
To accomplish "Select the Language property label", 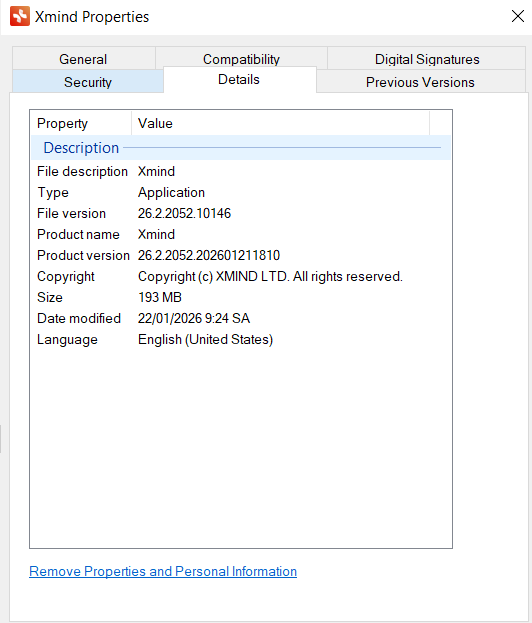I will point(68,340).
